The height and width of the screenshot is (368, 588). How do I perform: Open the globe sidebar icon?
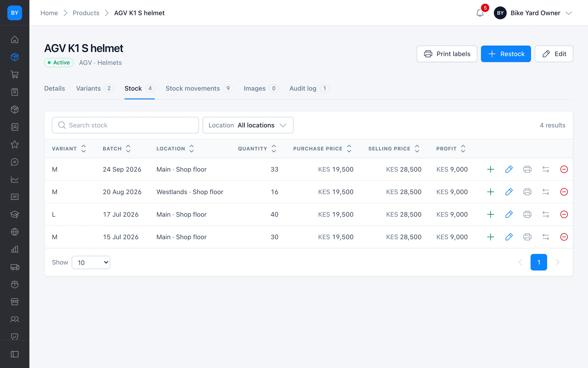tap(14, 232)
